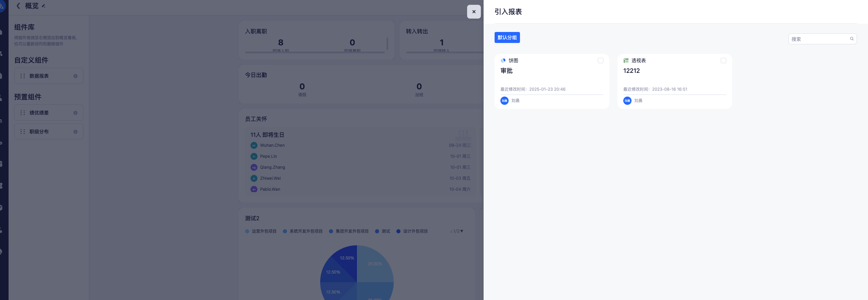This screenshot has height=300, width=868.
Task: Click the 饼图 pie chart type icon
Action: 503,60
